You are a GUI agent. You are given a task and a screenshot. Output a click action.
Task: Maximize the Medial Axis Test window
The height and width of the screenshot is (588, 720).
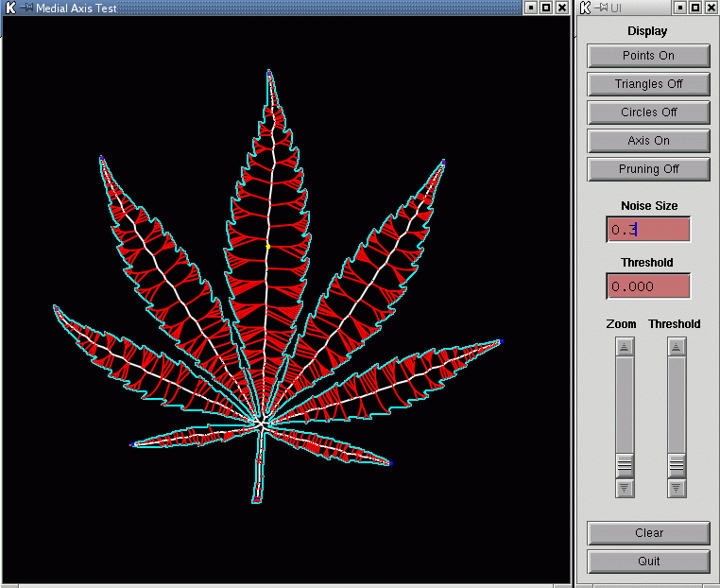click(x=546, y=8)
